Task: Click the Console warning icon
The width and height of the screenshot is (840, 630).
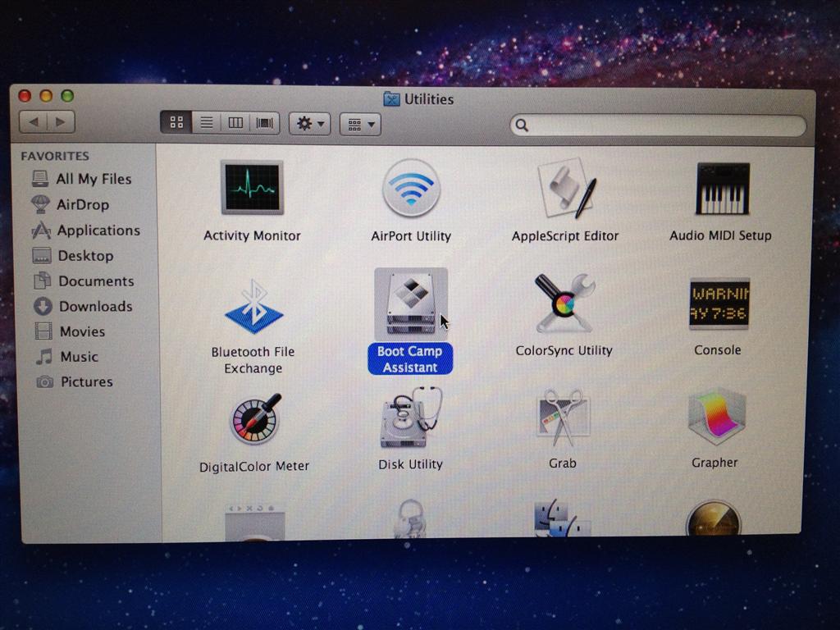Action: coord(719,304)
